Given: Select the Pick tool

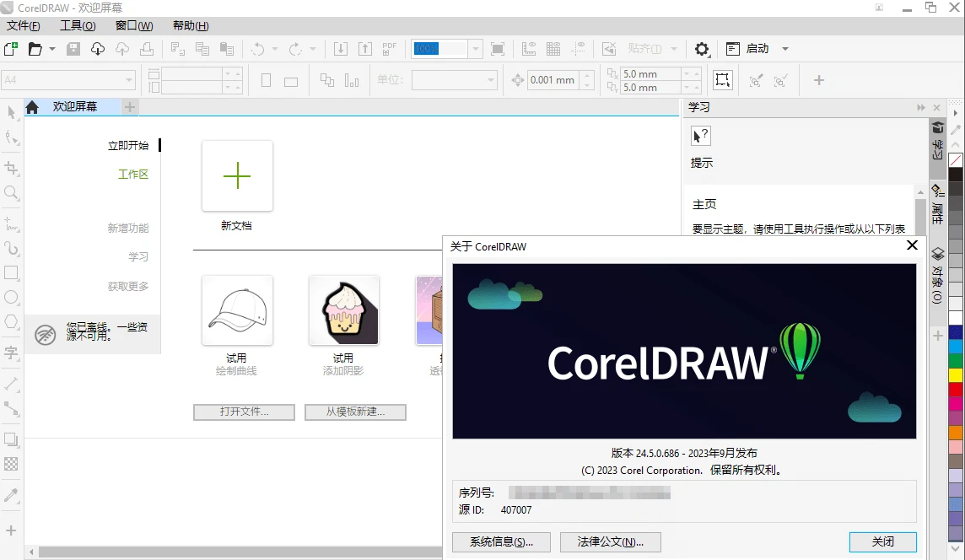Looking at the screenshot, I should click(x=12, y=110).
